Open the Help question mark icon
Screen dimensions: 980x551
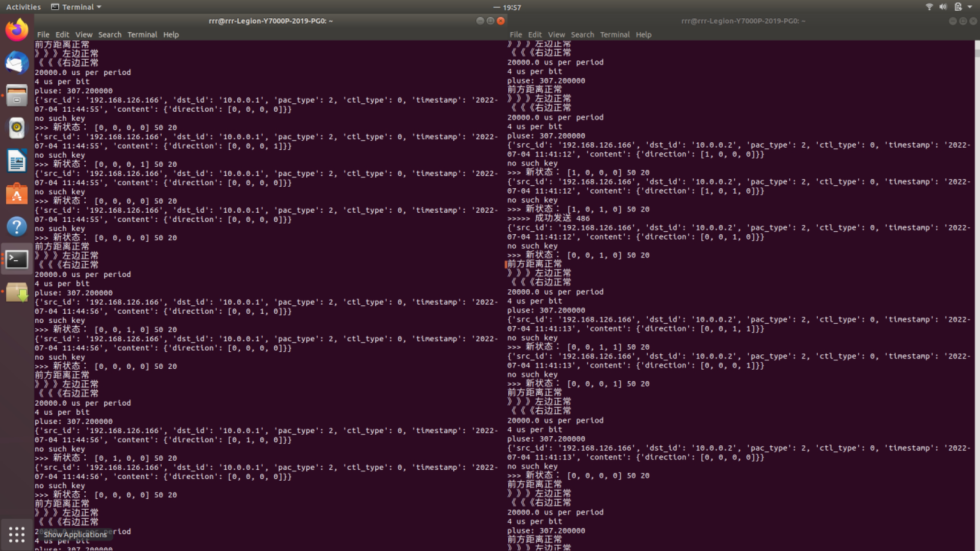(x=17, y=227)
